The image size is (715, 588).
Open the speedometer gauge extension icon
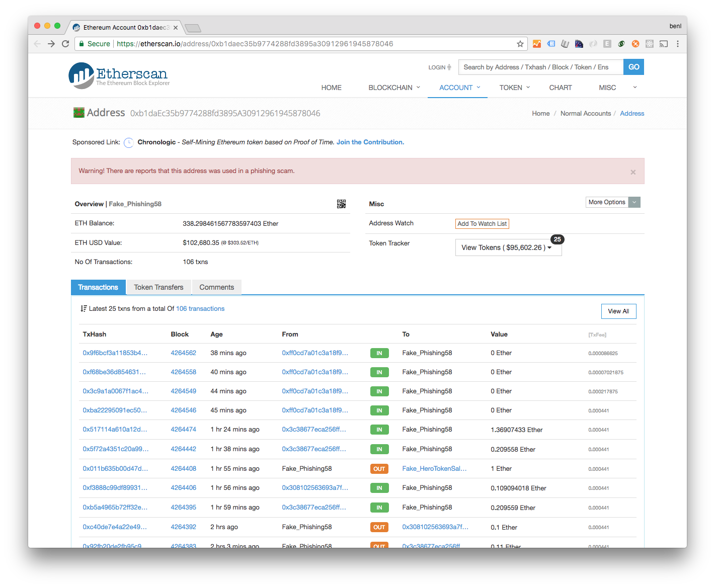[579, 44]
